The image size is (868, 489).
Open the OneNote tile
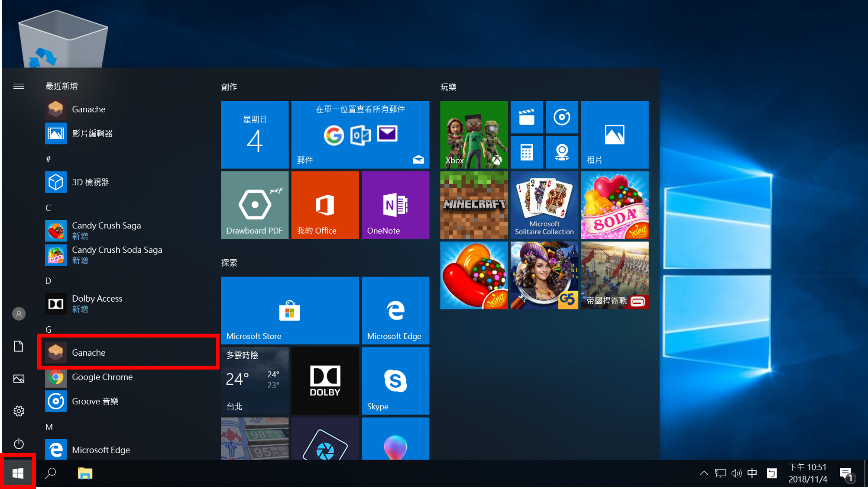(395, 205)
